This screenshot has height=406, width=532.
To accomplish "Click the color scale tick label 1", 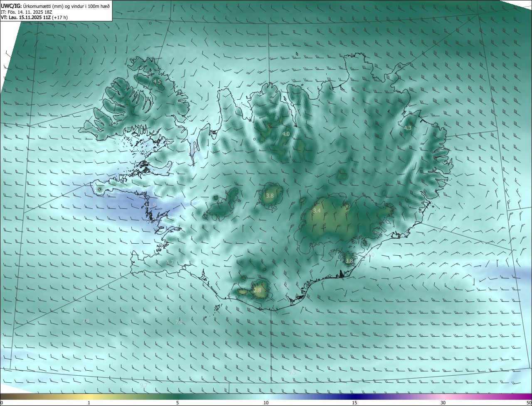I will (x=89, y=403).
